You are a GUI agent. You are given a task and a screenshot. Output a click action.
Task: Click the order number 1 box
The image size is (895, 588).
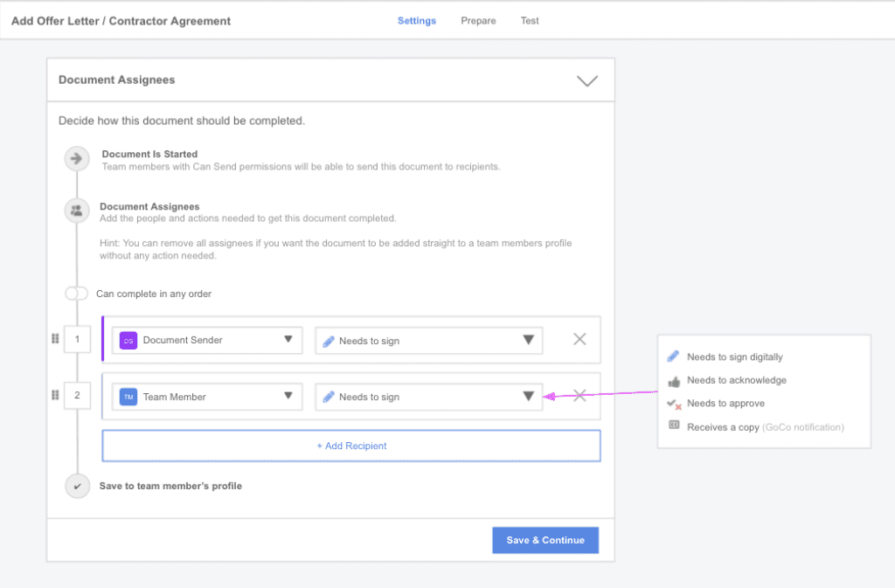[77, 339]
